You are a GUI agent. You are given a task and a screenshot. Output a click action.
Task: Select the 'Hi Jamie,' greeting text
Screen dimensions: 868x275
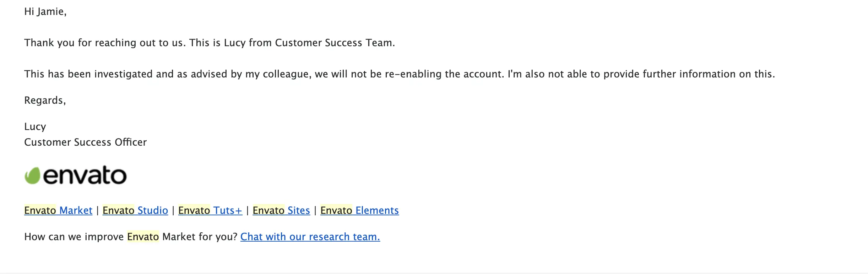45,12
